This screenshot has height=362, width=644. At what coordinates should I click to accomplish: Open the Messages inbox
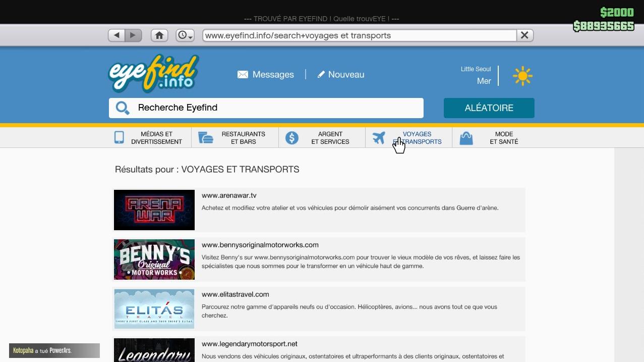pyautogui.click(x=266, y=74)
